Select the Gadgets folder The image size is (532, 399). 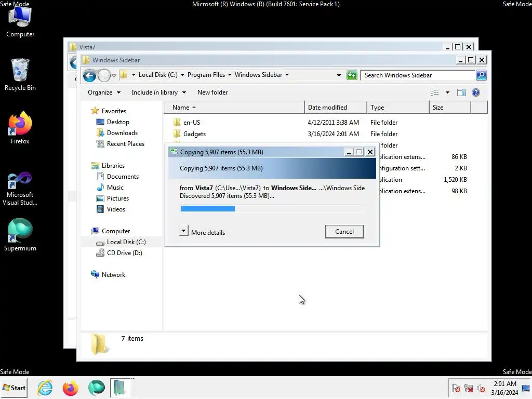(194, 134)
